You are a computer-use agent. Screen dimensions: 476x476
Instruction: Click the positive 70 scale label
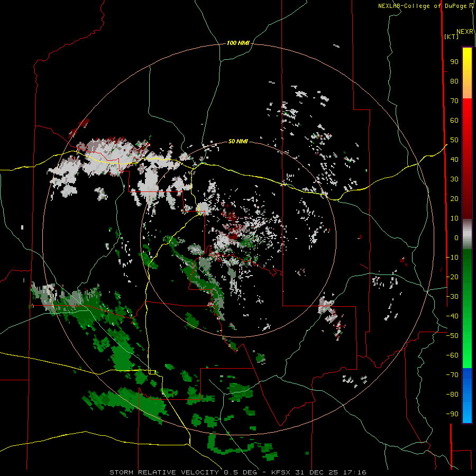pos(454,101)
